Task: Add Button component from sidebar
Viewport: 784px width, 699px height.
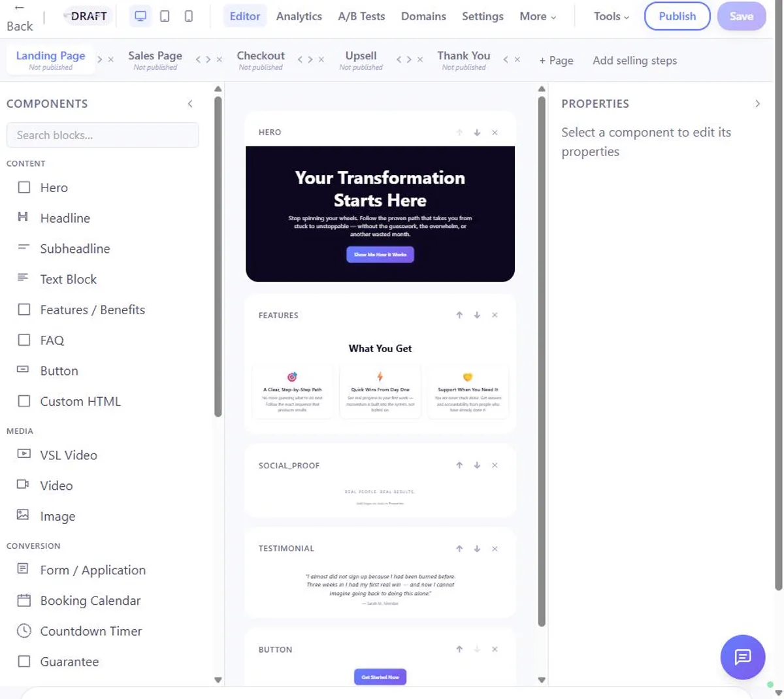Action: click(103, 371)
